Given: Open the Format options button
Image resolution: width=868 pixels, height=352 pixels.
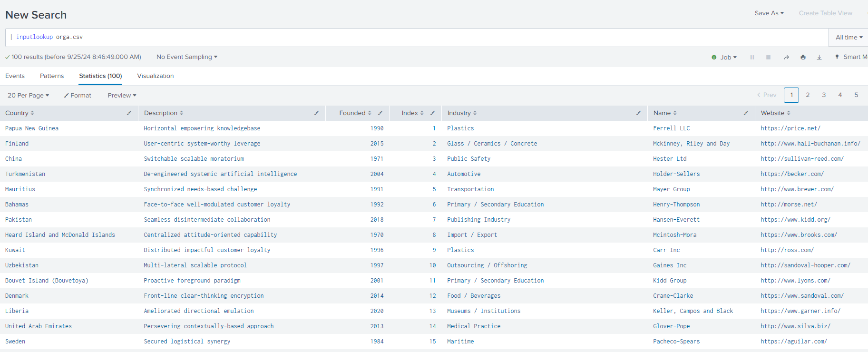Looking at the screenshot, I should [x=78, y=96].
